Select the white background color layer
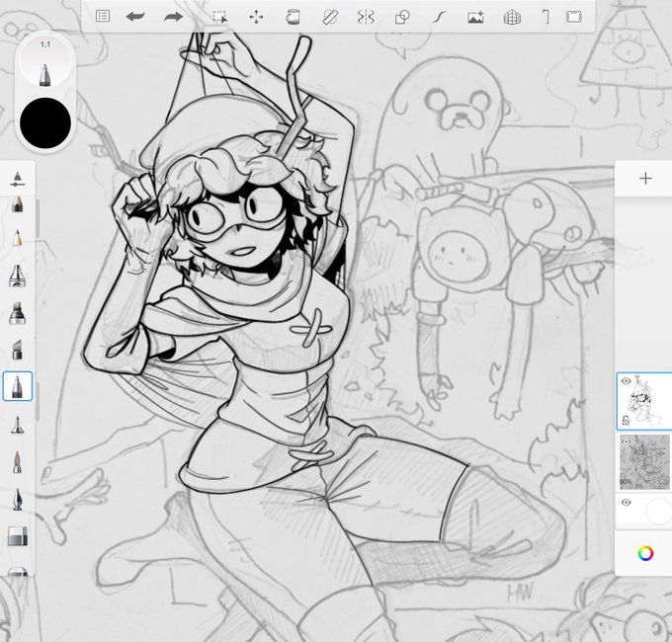This screenshot has width=672, height=642. tap(644, 512)
